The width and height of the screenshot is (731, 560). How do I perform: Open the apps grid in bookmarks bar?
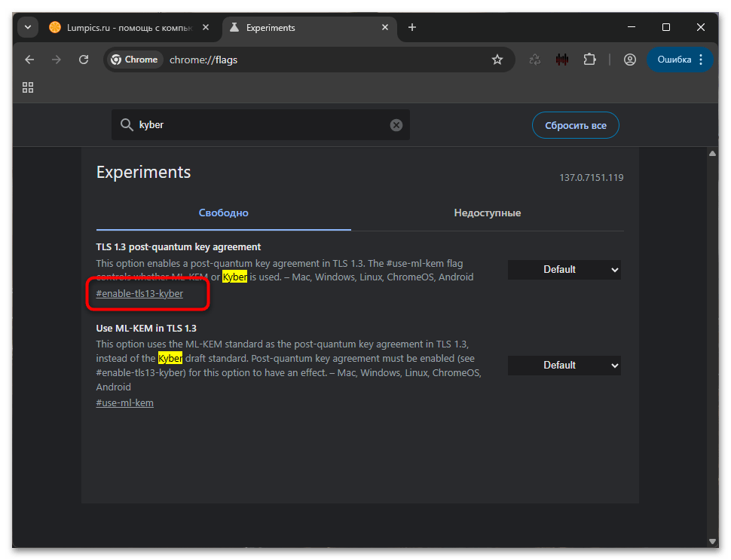[28, 87]
